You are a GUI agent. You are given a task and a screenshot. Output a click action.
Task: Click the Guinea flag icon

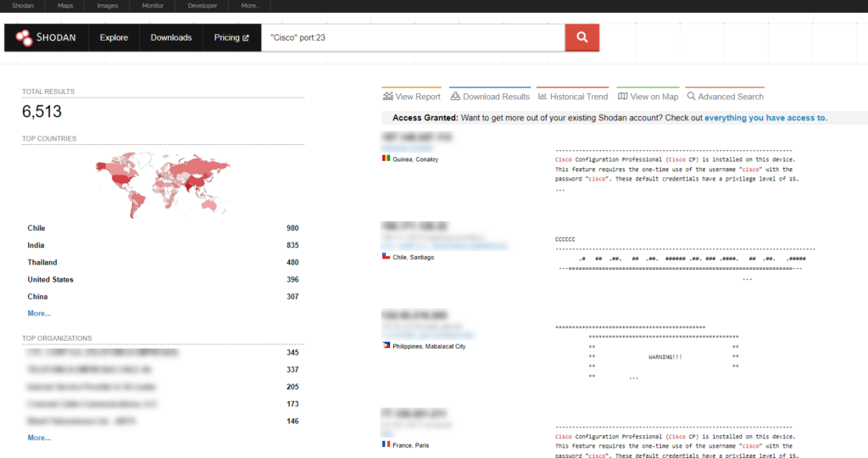click(386, 159)
